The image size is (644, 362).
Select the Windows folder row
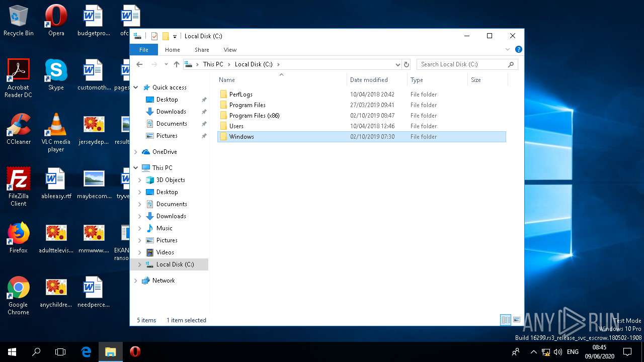(362, 137)
